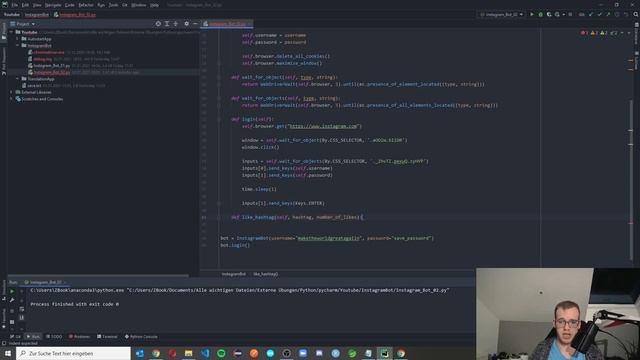This screenshot has width=640, height=360.
Task: Click the InstagramBot breadcrumb in navigation bar
Action: coord(37,15)
